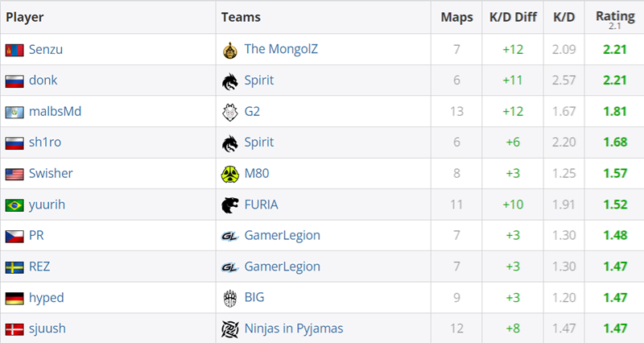Image resolution: width=644 pixels, height=343 pixels.
Task: Sort table by Rating 2.1 column header
Action: click(615, 19)
